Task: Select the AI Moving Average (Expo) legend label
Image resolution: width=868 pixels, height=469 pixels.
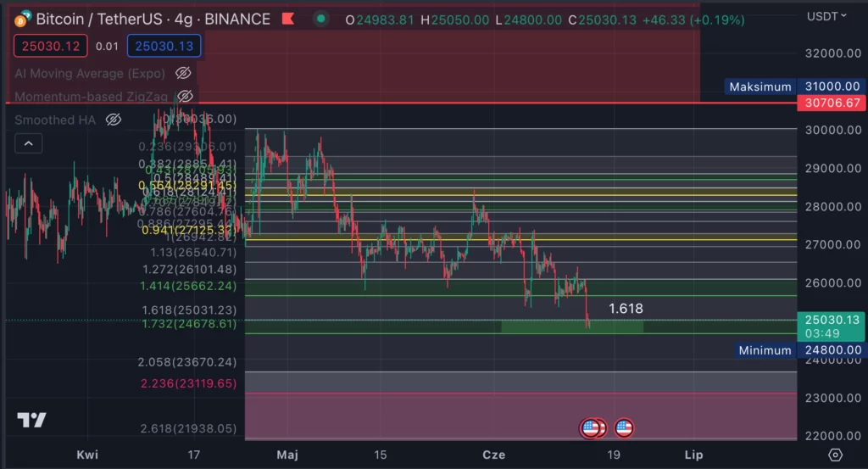Action: [x=90, y=74]
